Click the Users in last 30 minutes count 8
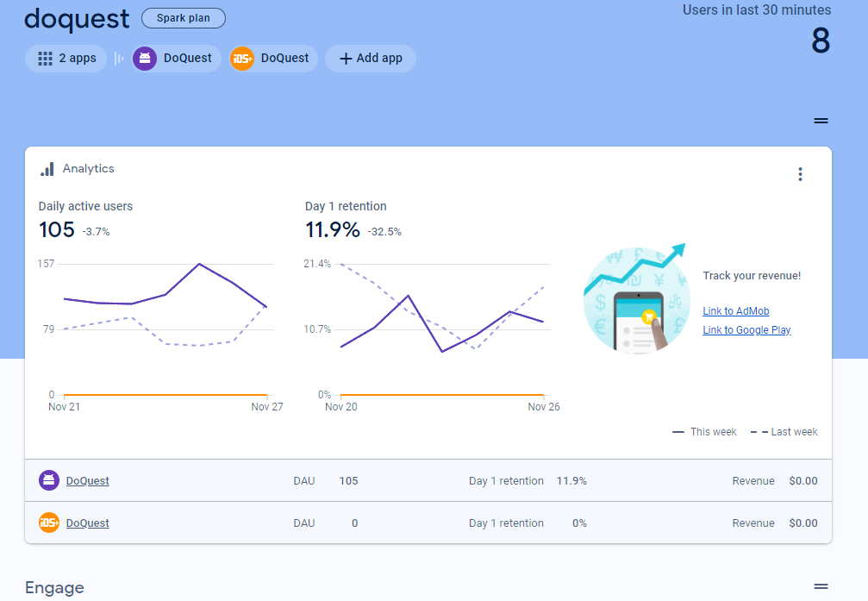This screenshot has height=601, width=868. pyautogui.click(x=821, y=41)
